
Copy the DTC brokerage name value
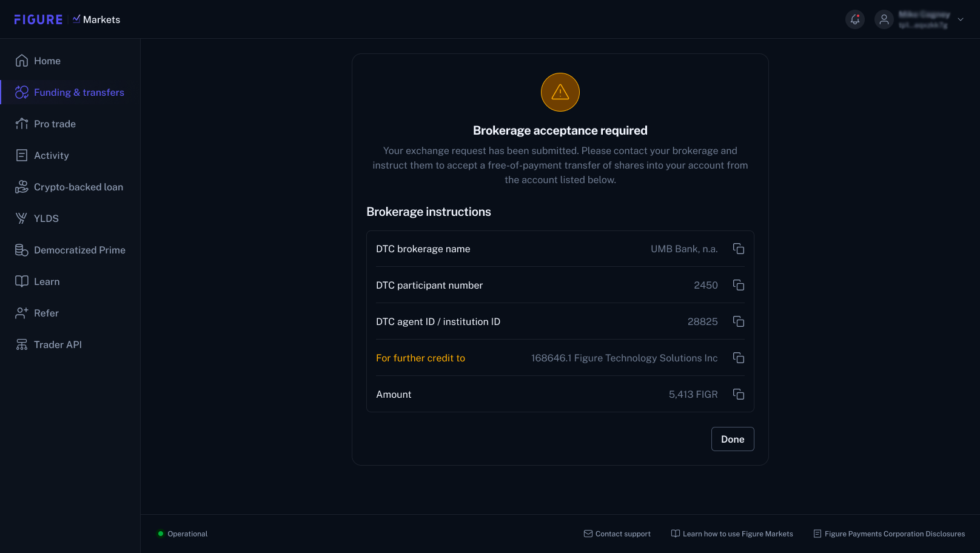738,249
